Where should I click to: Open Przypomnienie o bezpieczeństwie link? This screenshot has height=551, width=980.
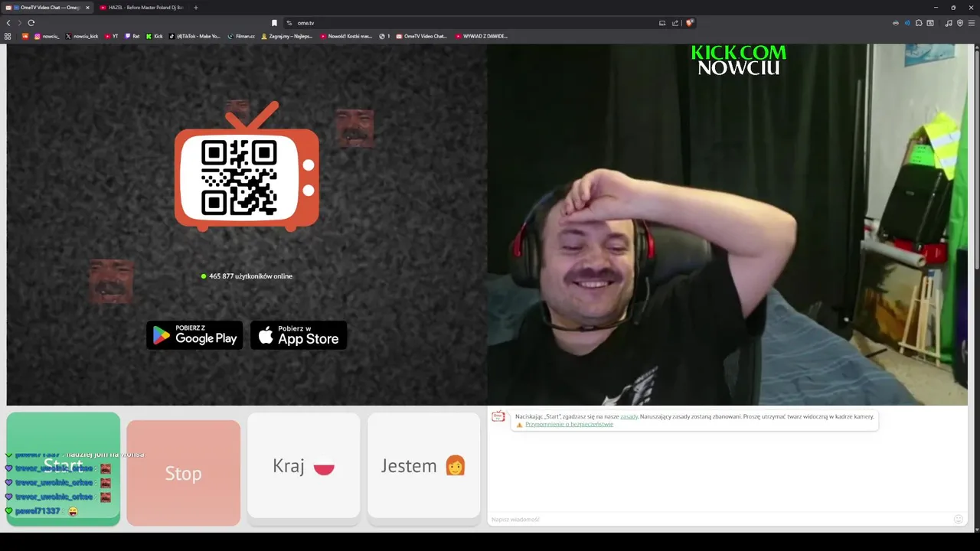[569, 424]
